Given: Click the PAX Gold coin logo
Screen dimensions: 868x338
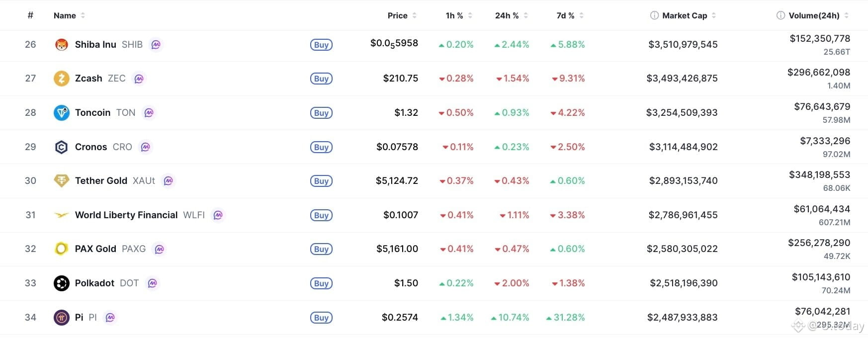Looking at the screenshot, I should click(x=61, y=249).
